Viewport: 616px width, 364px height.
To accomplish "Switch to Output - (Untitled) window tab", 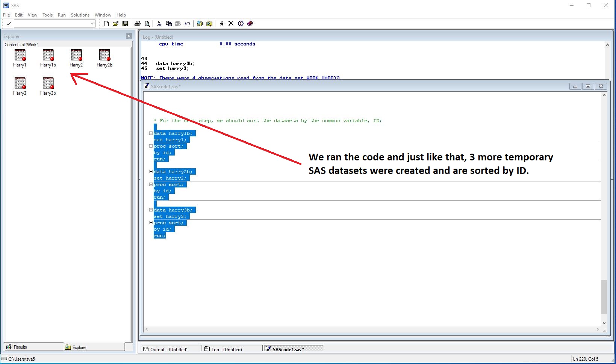I will [x=169, y=349].
